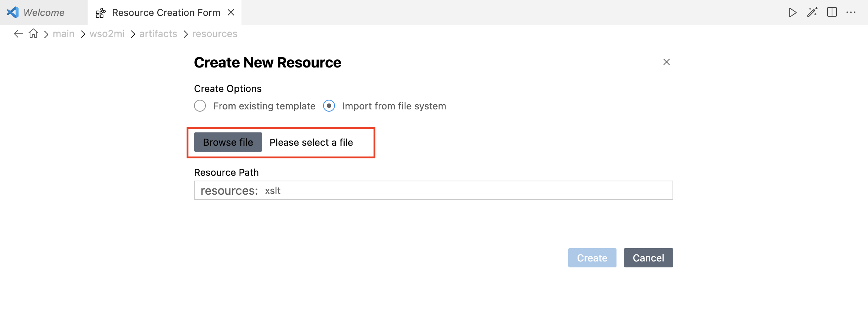
Task: Navigate to main in breadcrumb
Action: pyautogui.click(x=63, y=34)
